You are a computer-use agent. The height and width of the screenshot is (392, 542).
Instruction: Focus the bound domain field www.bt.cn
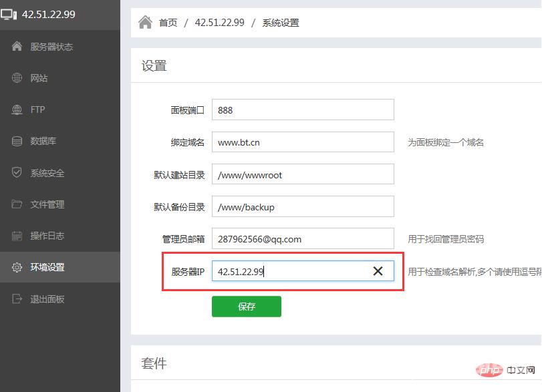pos(303,142)
